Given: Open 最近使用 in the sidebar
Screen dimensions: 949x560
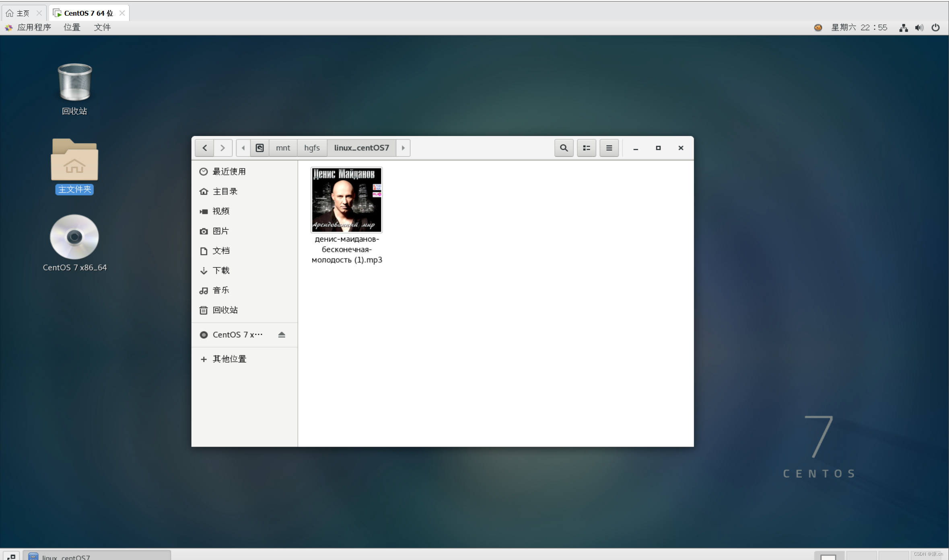Looking at the screenshot, I should 229,172.
